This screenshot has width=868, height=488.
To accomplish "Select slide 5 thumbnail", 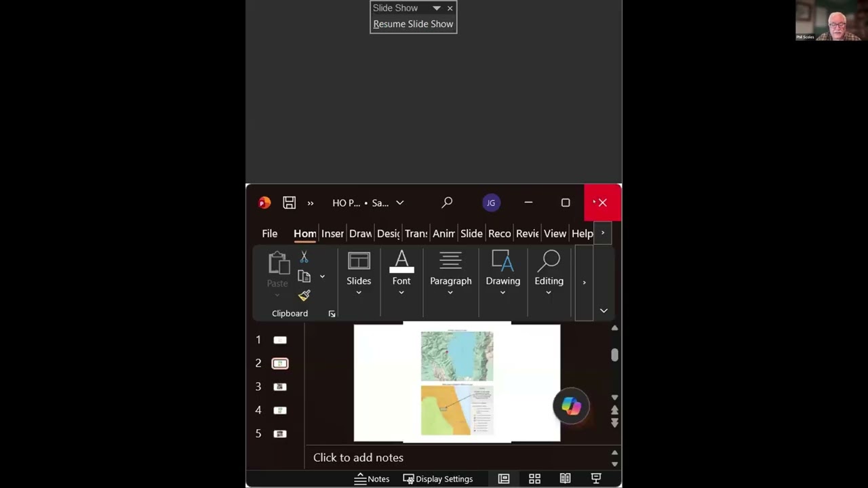I will point(280,433).
